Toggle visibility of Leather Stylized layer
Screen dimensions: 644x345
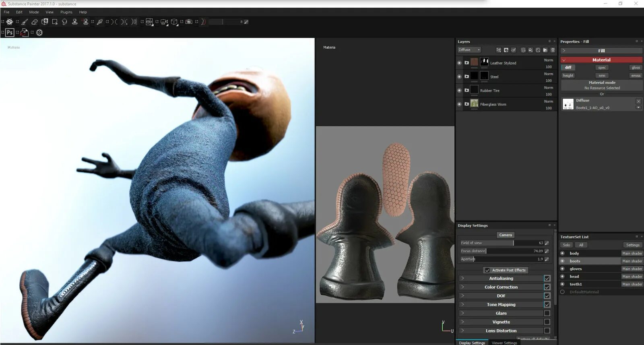pyautogui.click(x=459, y=63)
